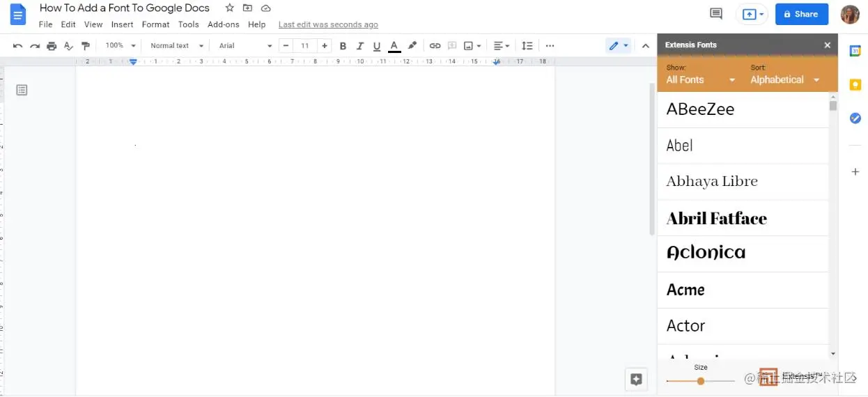This screenshot has width=868, height=397.
Task: Click the Google Docs home icon
Action: pyautogui.click(x=18, y=15)
